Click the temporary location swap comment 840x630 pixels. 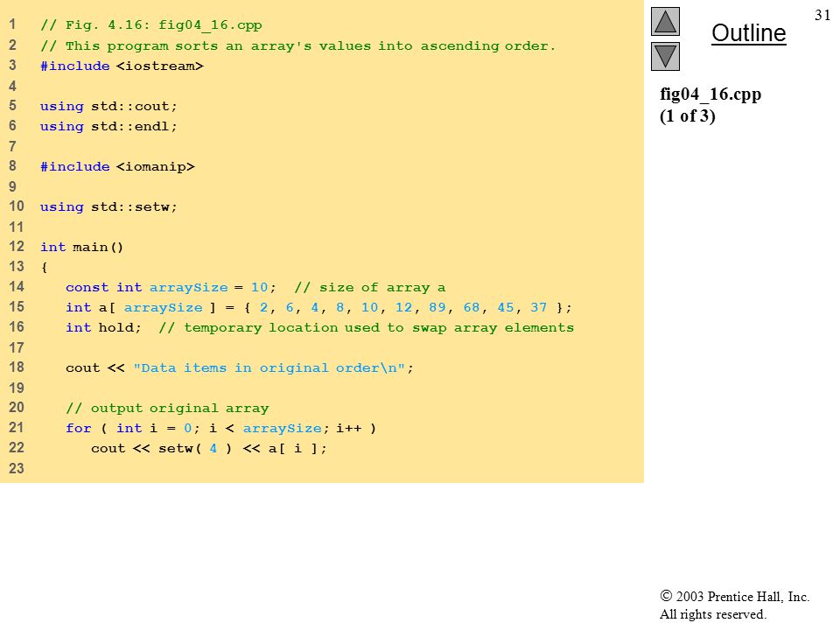(367, 327)
